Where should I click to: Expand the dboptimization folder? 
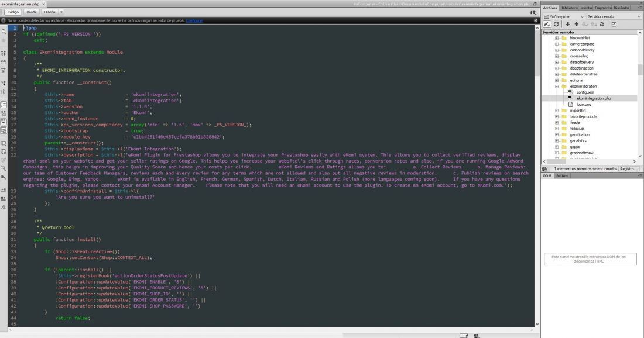(x=557, y=68)
